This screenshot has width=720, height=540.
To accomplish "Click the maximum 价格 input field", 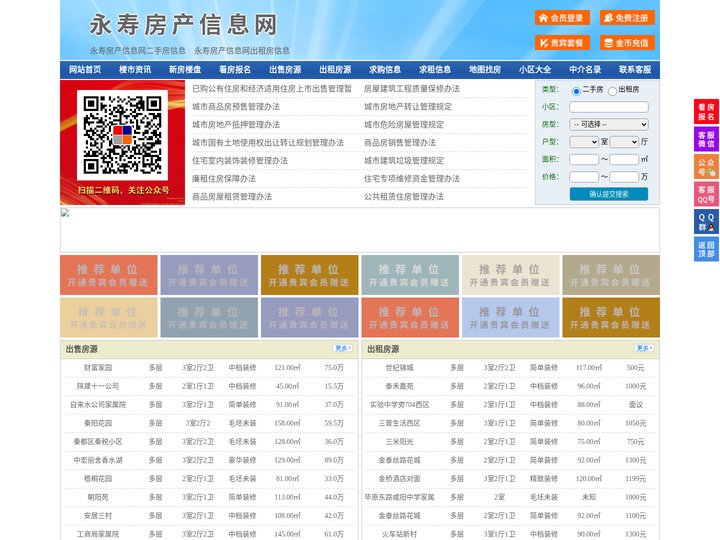I will [x=624, y=177].
